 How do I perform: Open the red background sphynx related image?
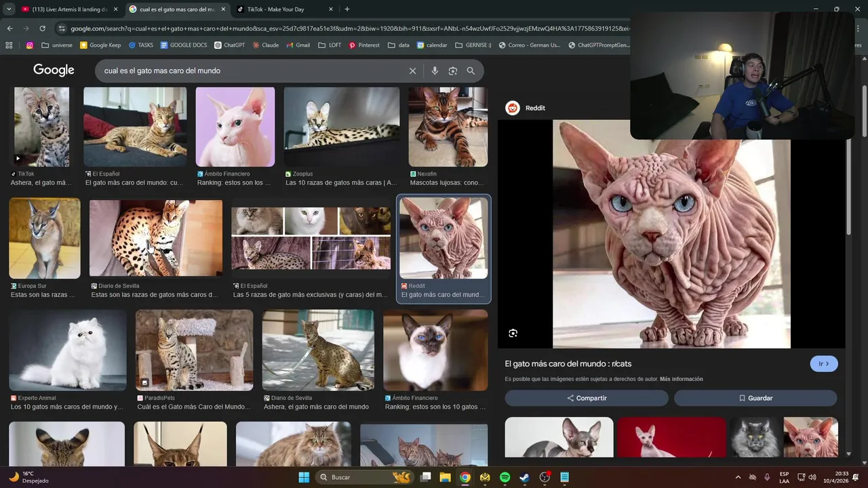pos(671,437)
